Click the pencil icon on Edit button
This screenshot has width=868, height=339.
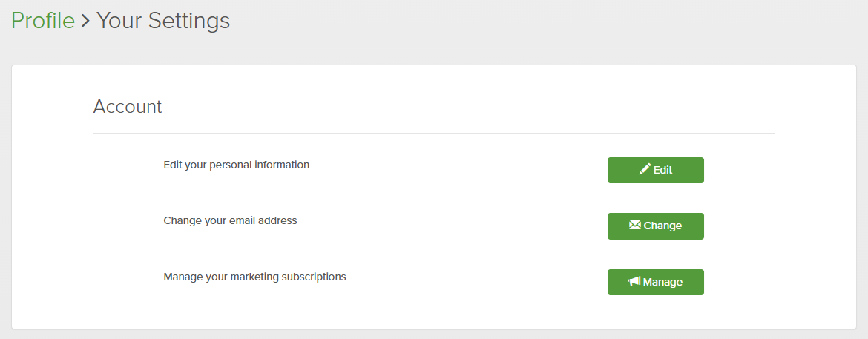(x=645, y=170)
